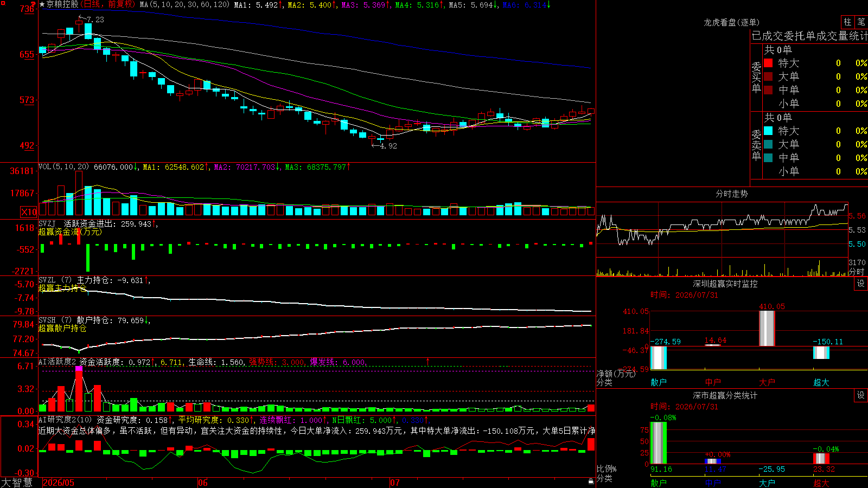Click the 91.16 散户 bar in 深市超赢分类统计
This screenshot has height=488, width=868.
659,443
